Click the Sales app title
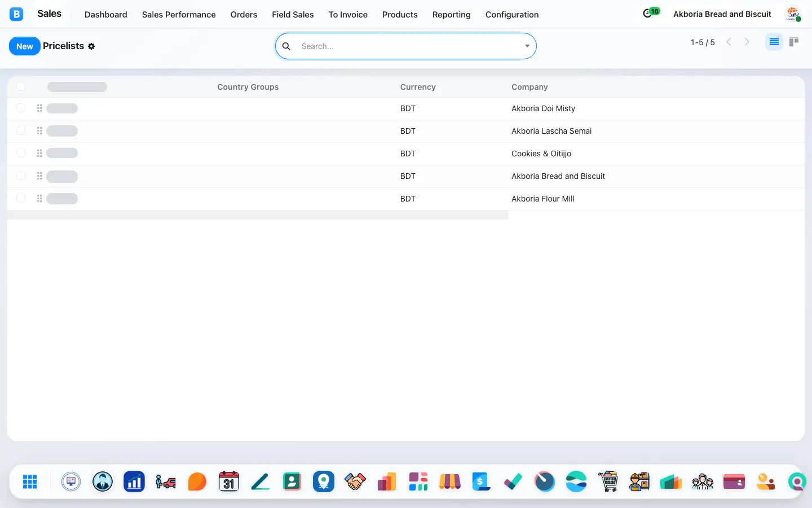Image resolution: width=812 pixels, height=508 pixels. [49, 14]
